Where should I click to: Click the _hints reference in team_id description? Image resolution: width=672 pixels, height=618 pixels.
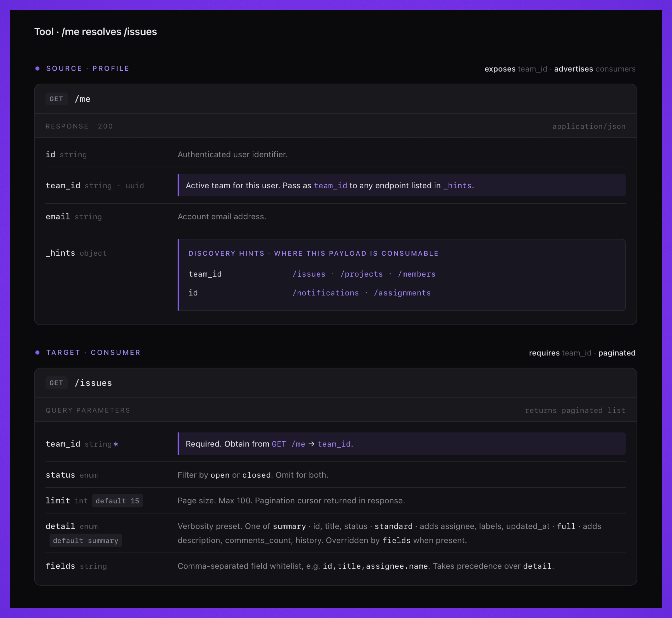pyautogui.click(x=457, y=186)
